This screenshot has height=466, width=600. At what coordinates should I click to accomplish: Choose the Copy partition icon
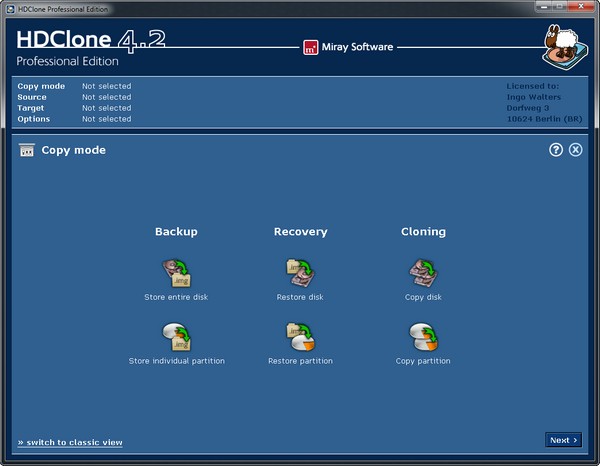click(423, 337)
